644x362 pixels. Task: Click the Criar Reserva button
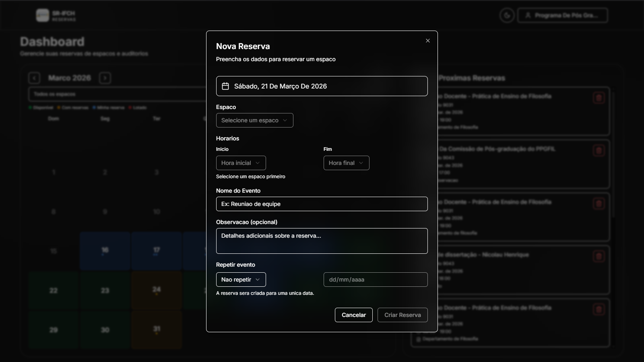pos(402,315)
